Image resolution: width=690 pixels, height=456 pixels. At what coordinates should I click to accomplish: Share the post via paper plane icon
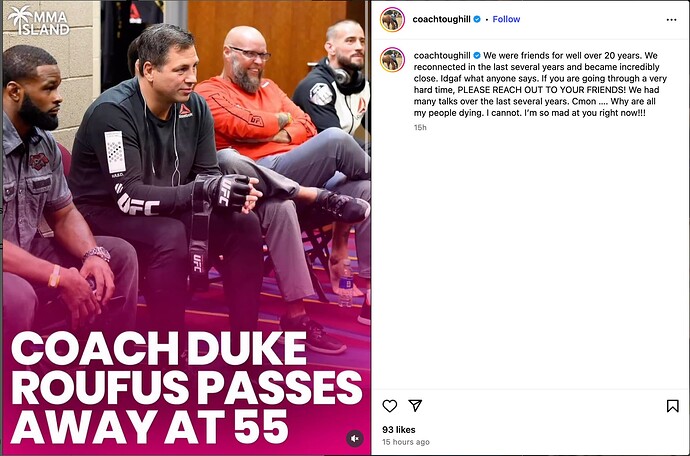coord(415,406)
